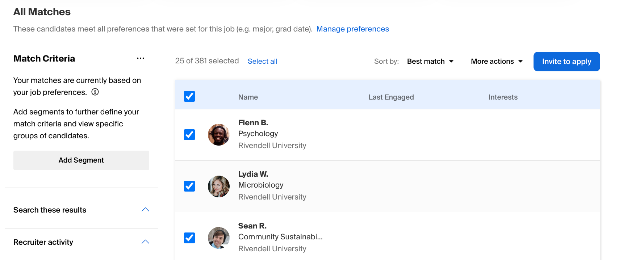
Task: Sort by the Last Engaged column header
Action: coord(391,97)
